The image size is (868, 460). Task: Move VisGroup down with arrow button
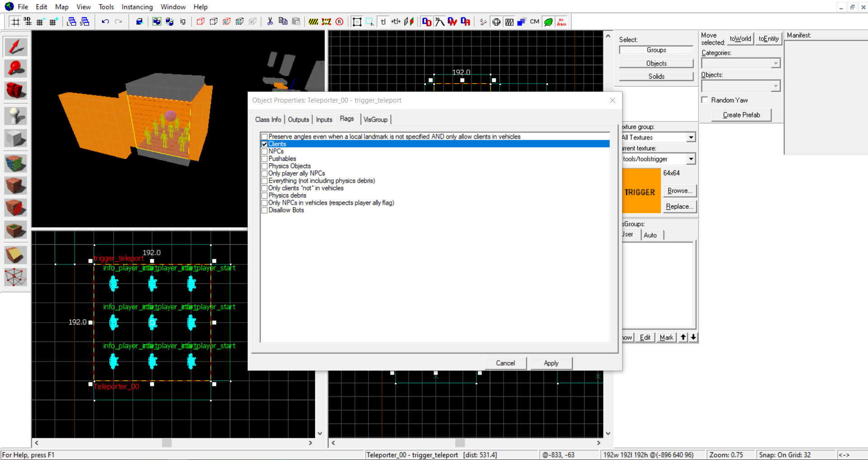click(x=693, y=337)
